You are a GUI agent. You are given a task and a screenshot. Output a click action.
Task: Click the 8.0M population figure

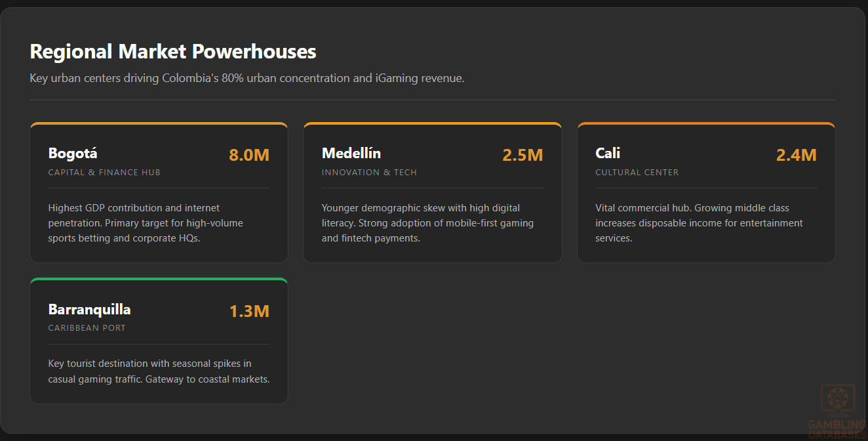pos(249,156)
